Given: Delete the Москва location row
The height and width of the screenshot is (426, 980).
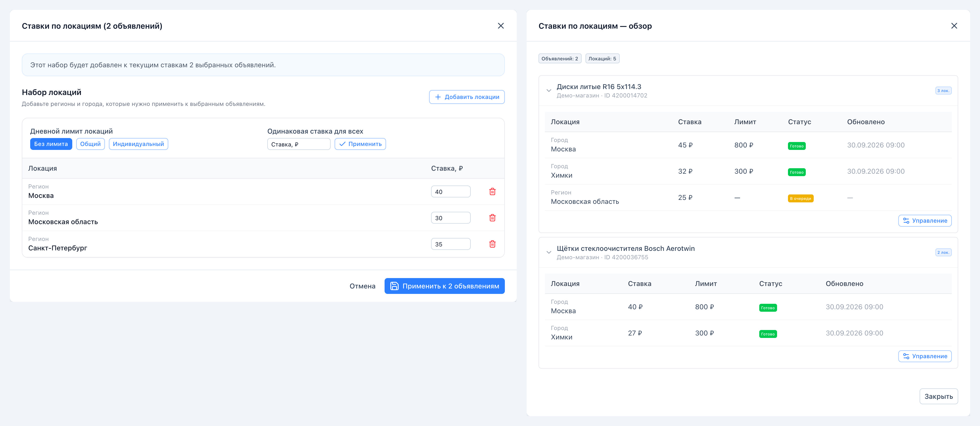Looking at the screenshot, I should click(x=492, y=192).
